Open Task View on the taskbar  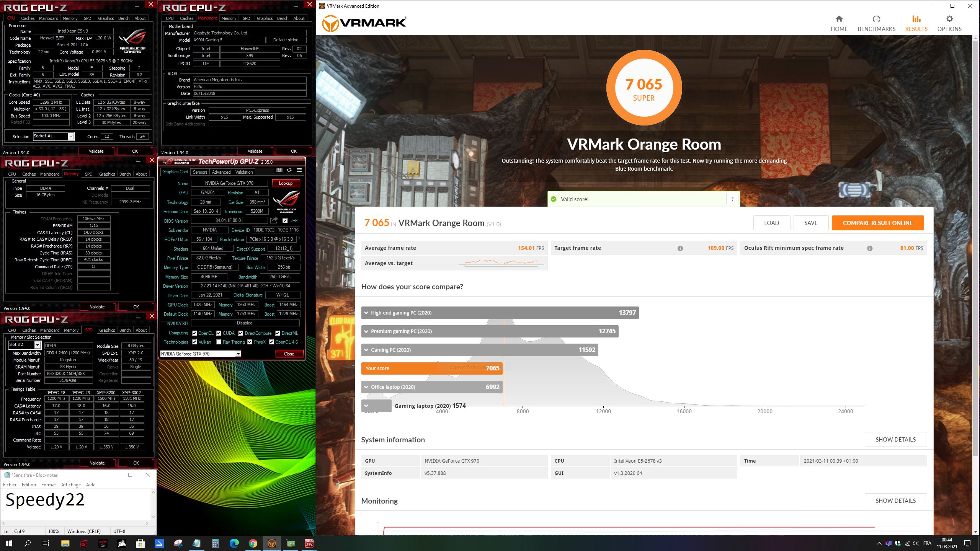point(46,543)
